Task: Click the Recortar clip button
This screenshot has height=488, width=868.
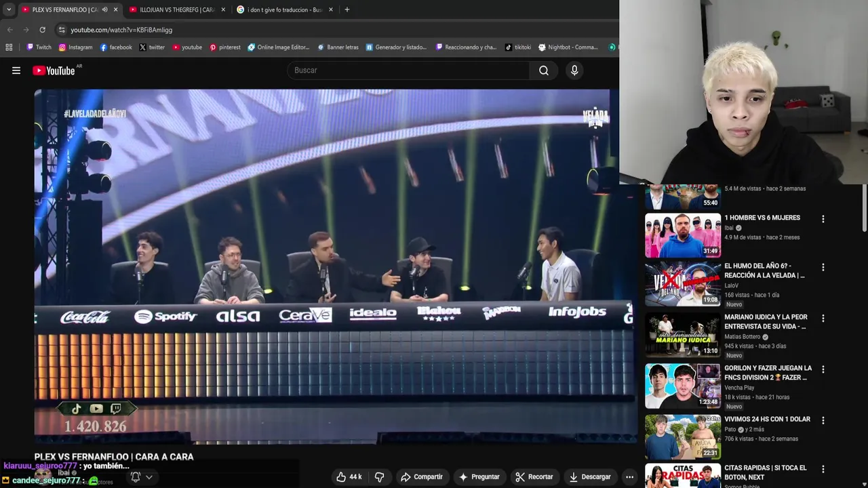Action: click(534, 476)
